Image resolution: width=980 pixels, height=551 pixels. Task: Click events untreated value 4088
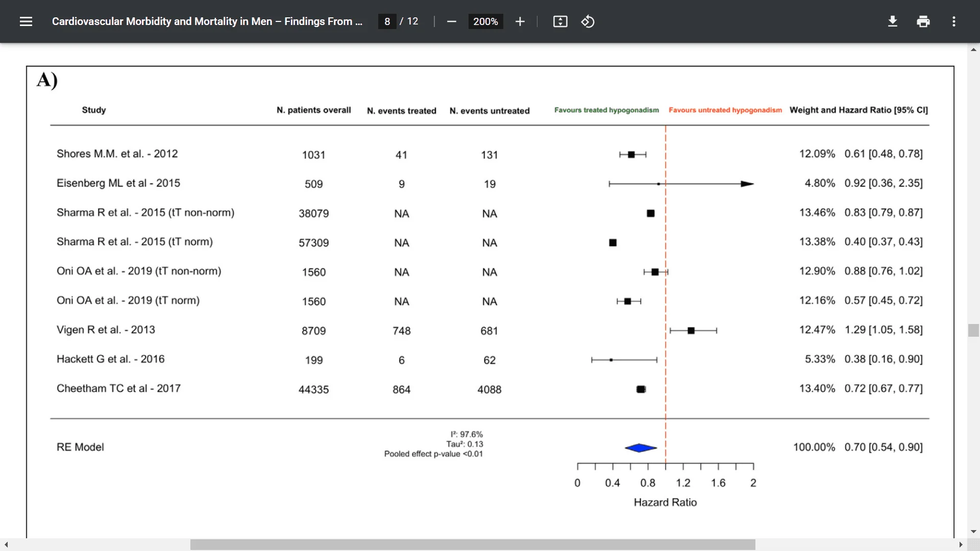tap(489, 390)
